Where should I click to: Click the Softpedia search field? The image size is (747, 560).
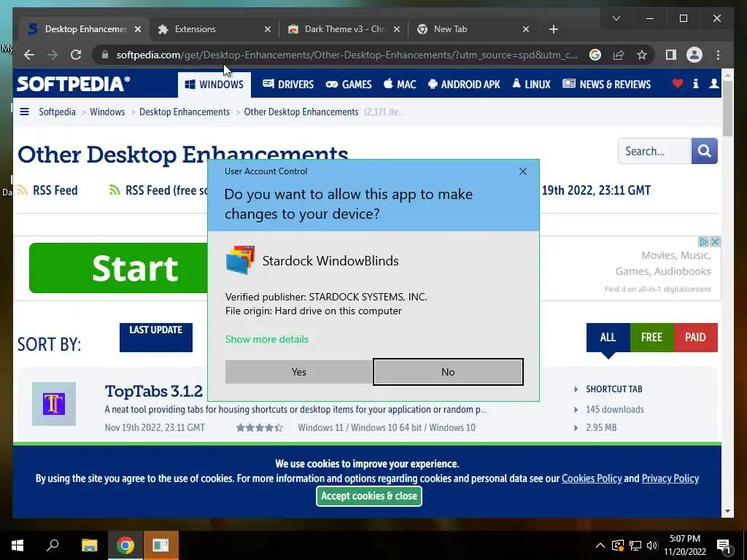[x=654, y=151]
